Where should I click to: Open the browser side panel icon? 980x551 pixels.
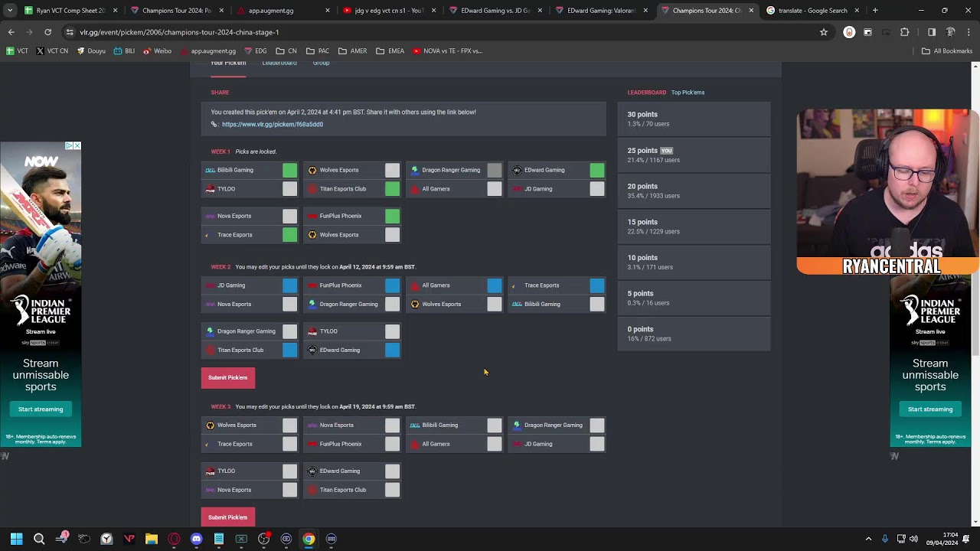[932, 32]
